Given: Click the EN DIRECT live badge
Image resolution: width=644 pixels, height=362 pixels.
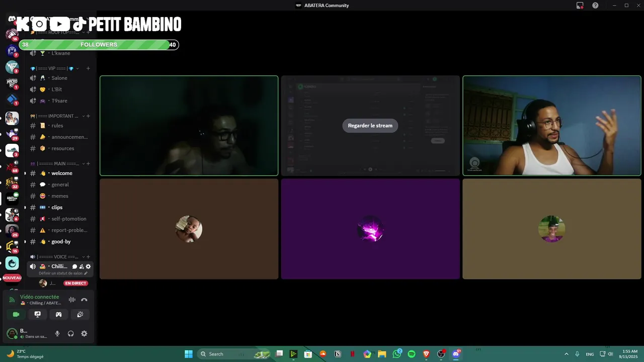Looking at the screenshot, I should pos(75,283).
